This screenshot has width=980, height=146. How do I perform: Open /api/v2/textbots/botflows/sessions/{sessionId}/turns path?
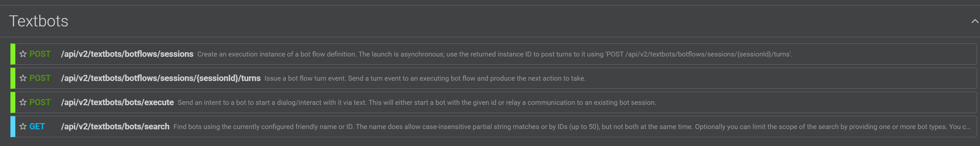point(161,78)
